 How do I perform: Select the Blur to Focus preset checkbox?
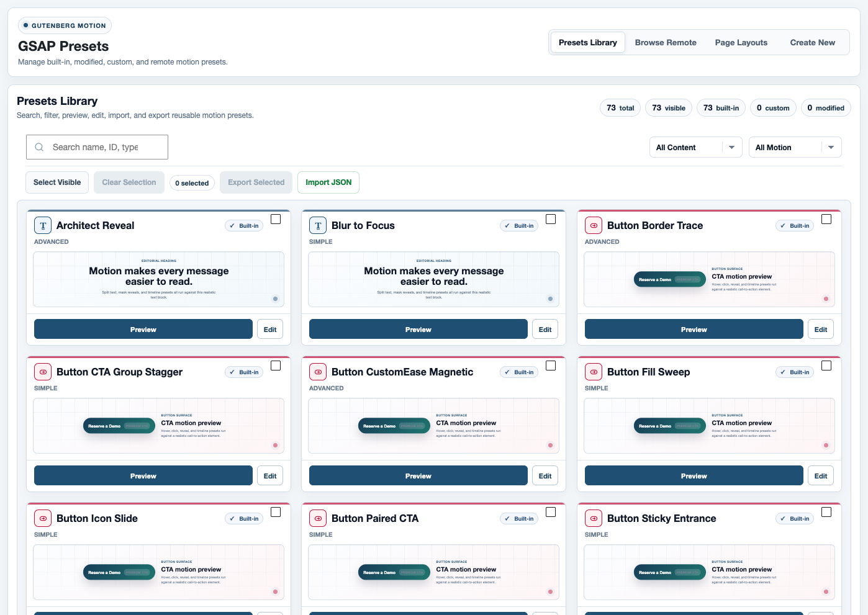pyautogui.click(x=551, y=219)
